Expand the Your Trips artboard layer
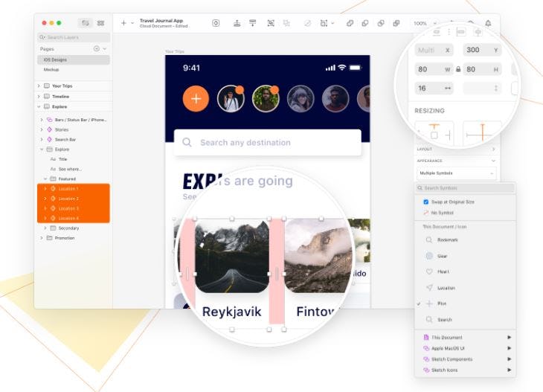Image resolution: width=543 pixels, height=392 pixels. click(39, 86)
